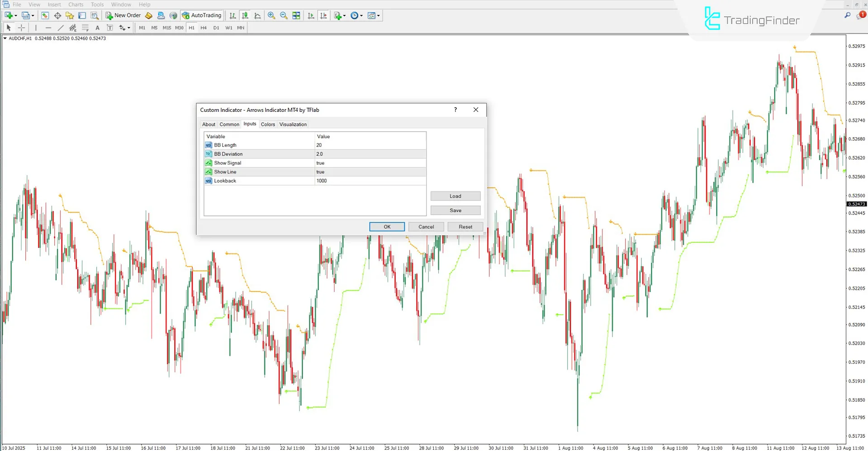Switch to the Colors tab
This screenshot has width=868, height=451.
point(268,125)
